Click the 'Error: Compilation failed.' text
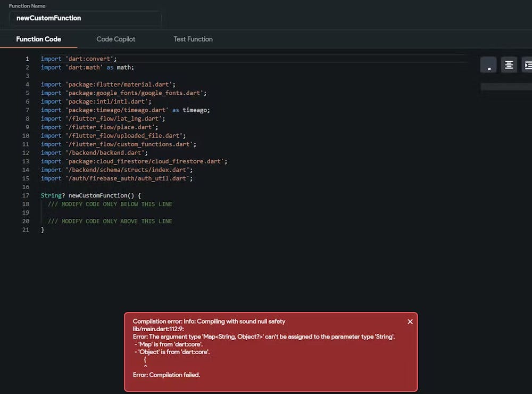Viewport: 532px width, 394px height. point(167,375)
